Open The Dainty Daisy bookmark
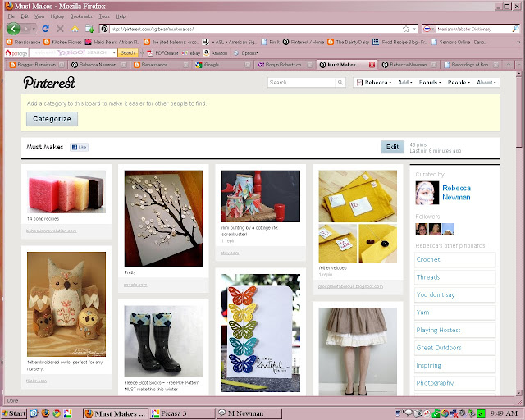525x420 pixels. click(x=348, y=42)
